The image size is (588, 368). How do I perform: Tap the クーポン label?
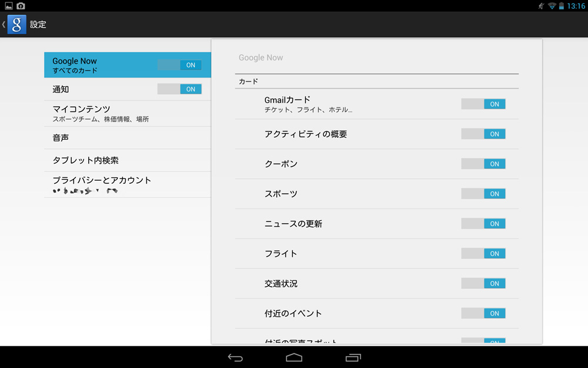pyautogui.click(x=281, y=164)
